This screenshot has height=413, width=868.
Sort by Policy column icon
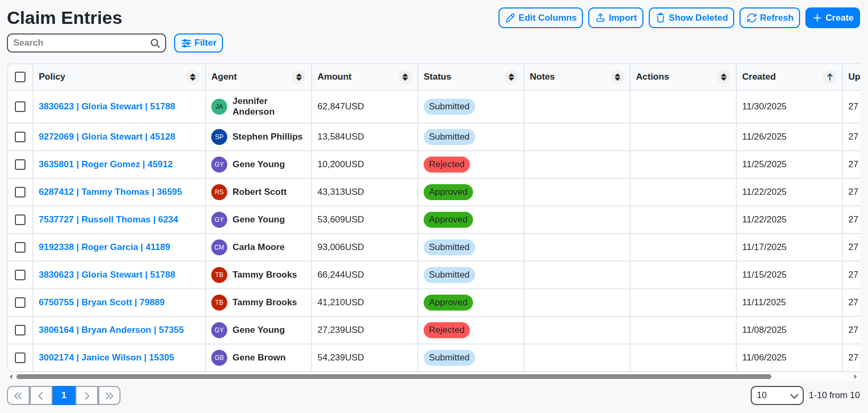click(x=193, y=77)
